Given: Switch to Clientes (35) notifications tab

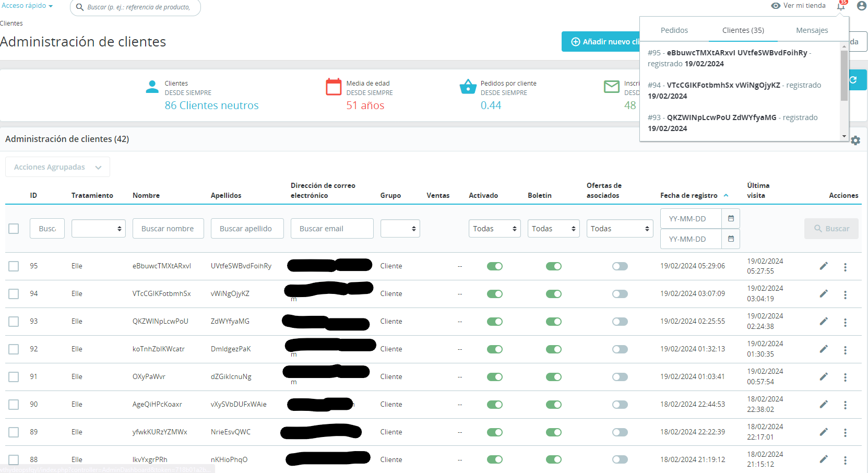Looking at the screenshot, I should (743, 30).
